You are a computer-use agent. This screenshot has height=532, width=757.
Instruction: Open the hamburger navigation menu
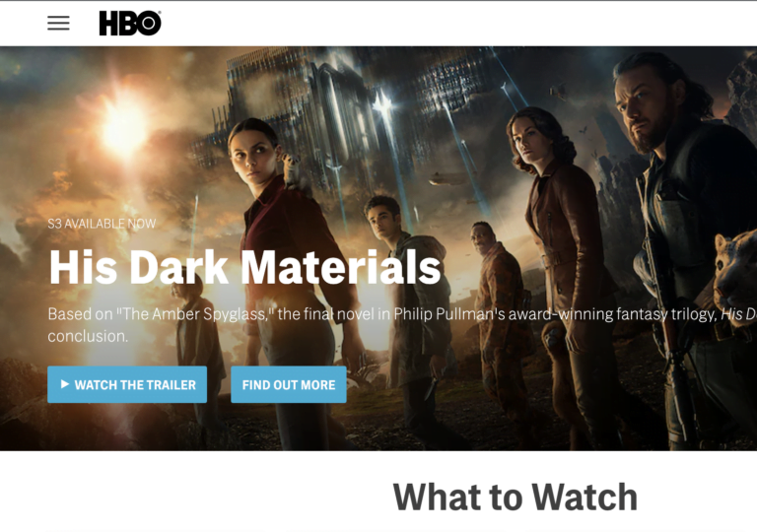[58, 23]
